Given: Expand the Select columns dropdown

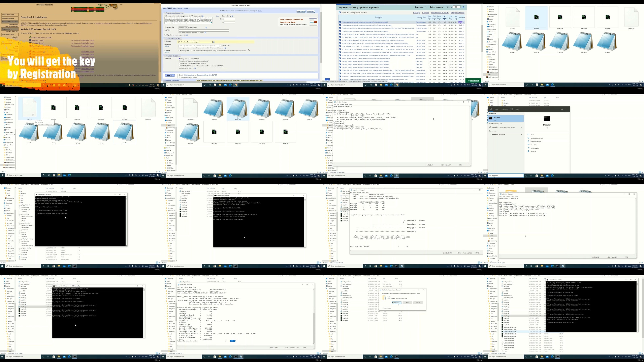Looking at the screenshot, I should 437,7.
